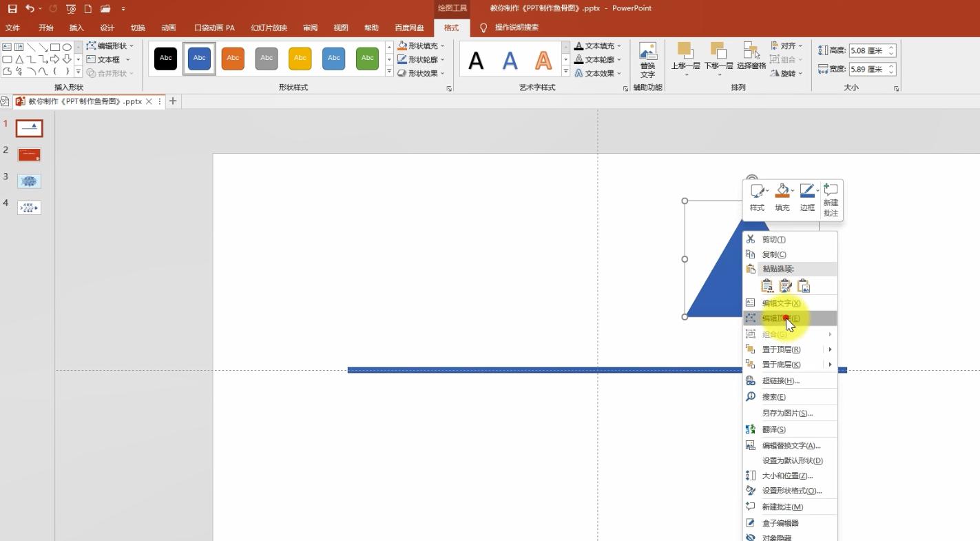Open the 文件 File tab
Screen dimensions: 980x541
pyautogui.click(x=12, y=28)
